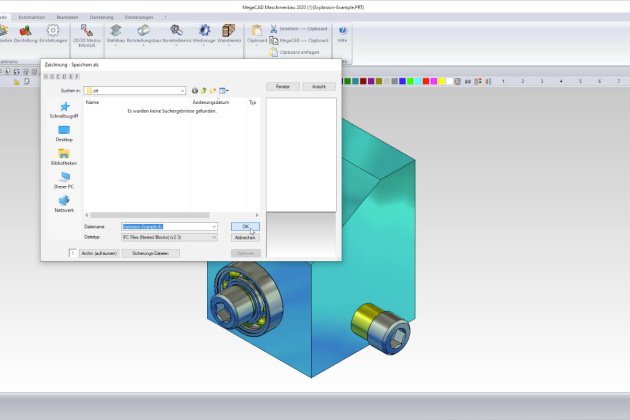Click into the Dateiname text field

[x=165, y=227]
